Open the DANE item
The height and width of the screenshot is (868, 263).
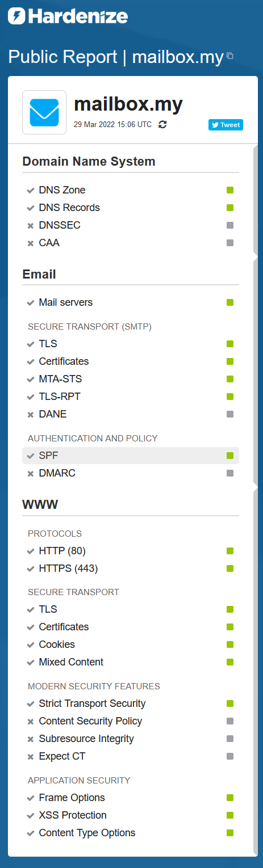point(131,414)
